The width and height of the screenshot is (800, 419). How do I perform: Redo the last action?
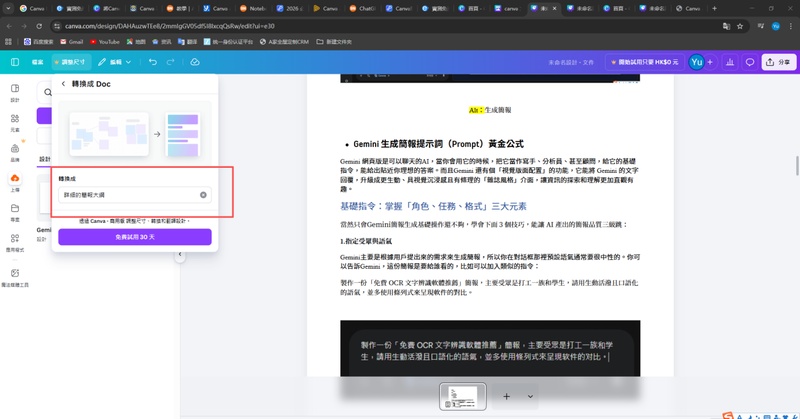pos(170,62)
